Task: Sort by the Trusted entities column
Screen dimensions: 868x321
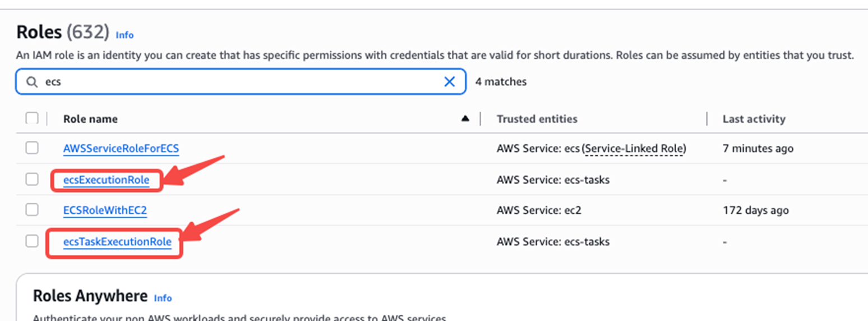Action: point(537,119)
